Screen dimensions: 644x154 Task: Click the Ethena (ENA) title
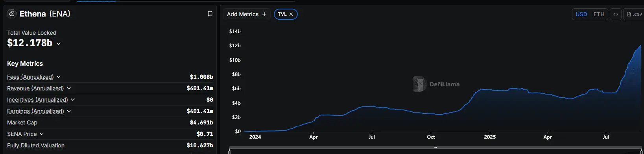45,14
